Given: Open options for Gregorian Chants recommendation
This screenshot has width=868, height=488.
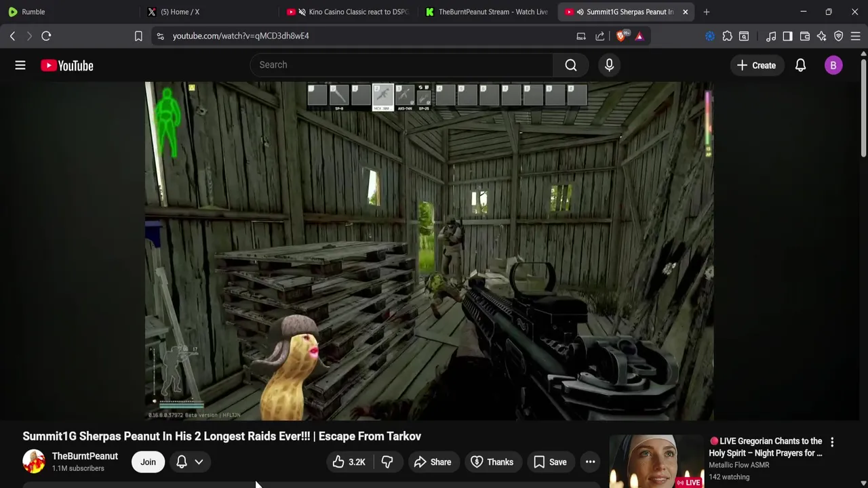Looking at the screenshot, I should click(x=832, y=442).
